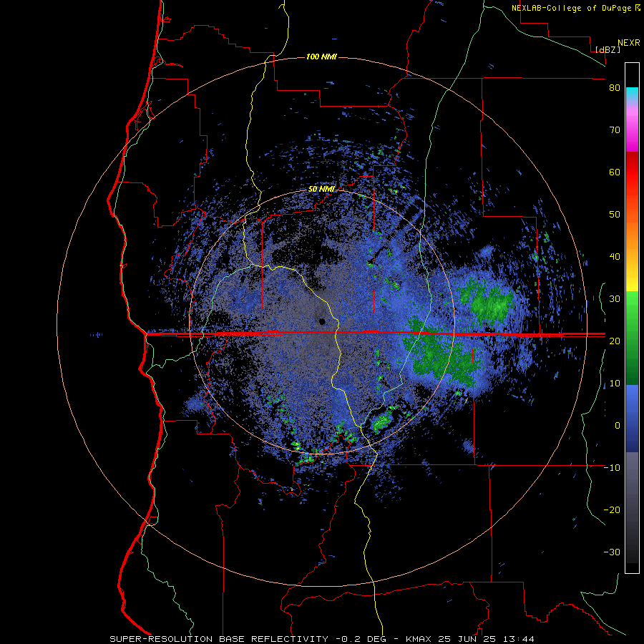Click the 70 dBZ scale value
The image size is (644, 644).
tap(615, 130)
